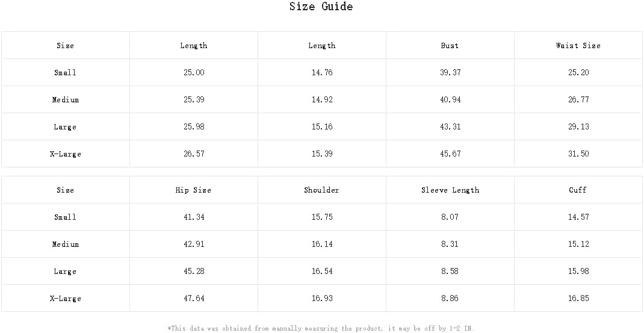Select the Small hip value 41.34

point(193,217)
